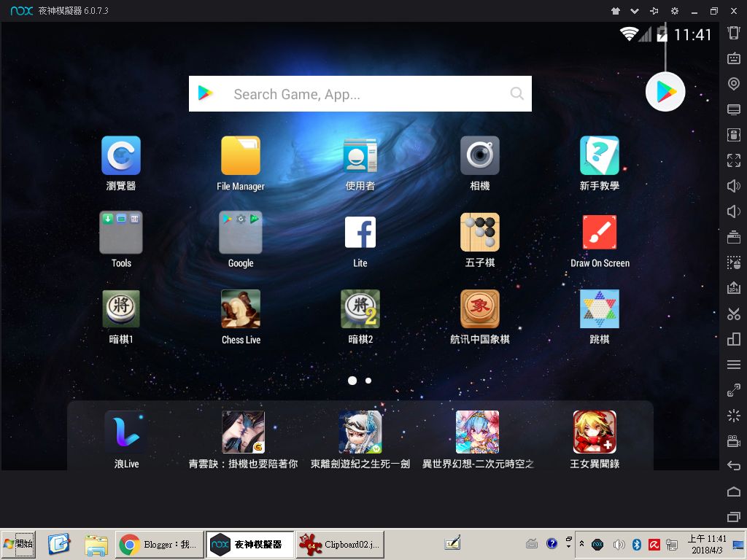The image size is (747, 560).
Task: Open 東離劍遊紀 game in dock
Action: coord(360,432)
